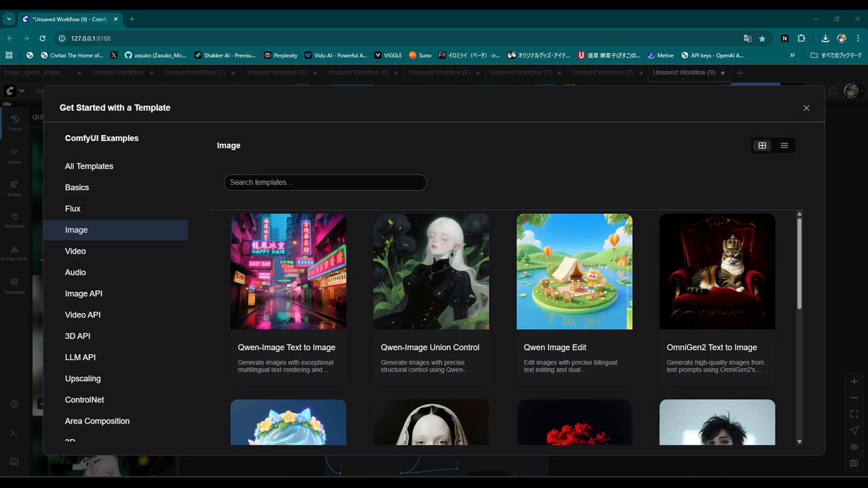Open the ComfyUI logo menu dropdown

[14, 91]
